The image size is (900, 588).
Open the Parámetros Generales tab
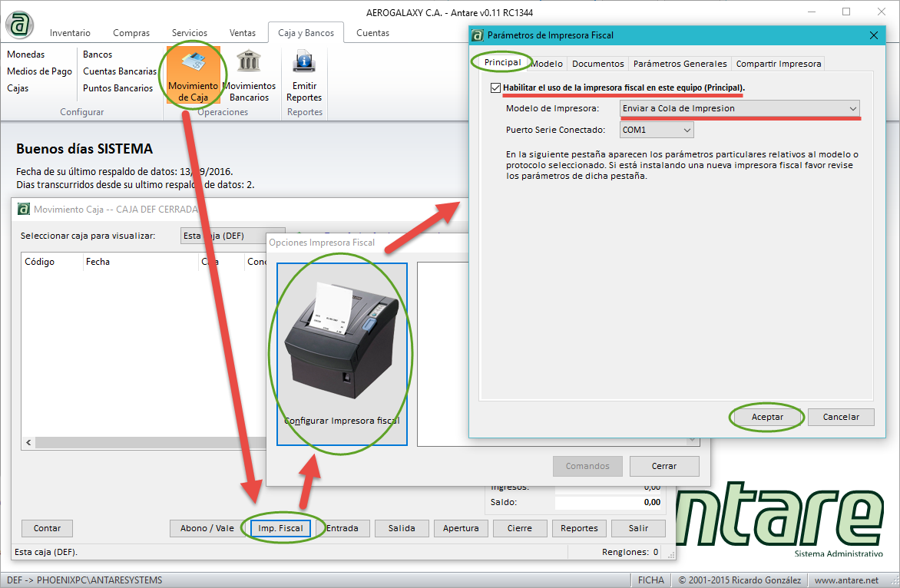[680, 64]
